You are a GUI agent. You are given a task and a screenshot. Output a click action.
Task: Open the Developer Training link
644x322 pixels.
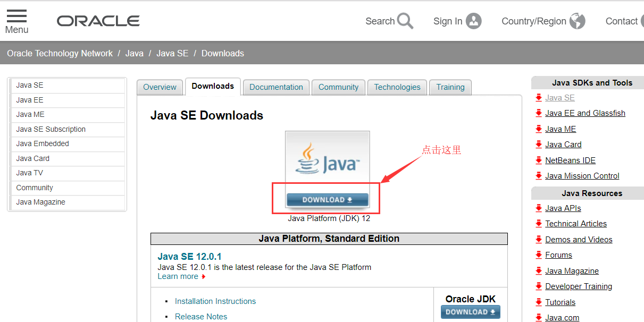pyautogui.click(x=579, y=286)
